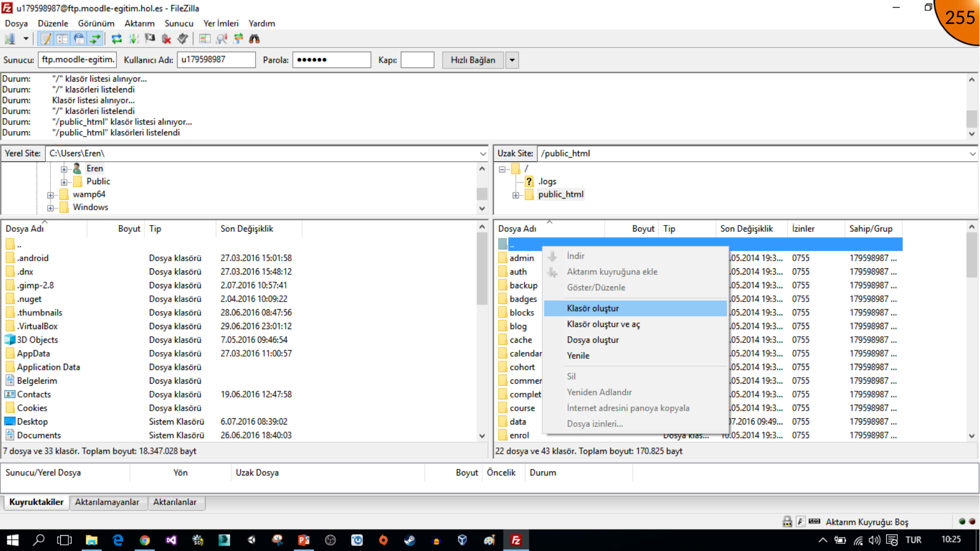
Task: Cancel current operation flag icon
Action: [150, 39]
